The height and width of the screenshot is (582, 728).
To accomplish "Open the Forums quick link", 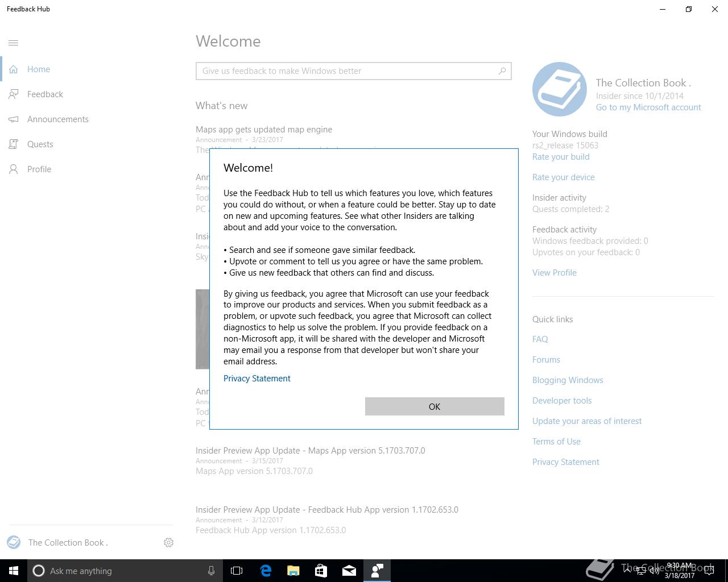I will (x=546, y=360).
